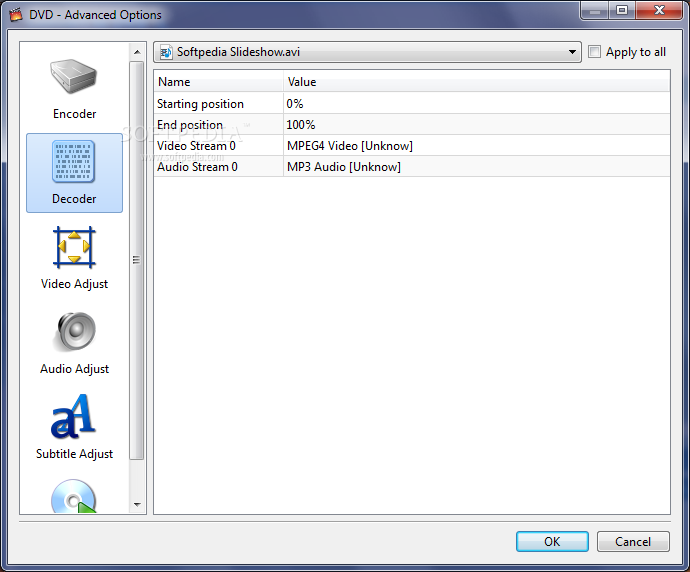The image size is (690, 572).
Task: Click the sidebar scroll down arrow
Action: coord(137,504)
